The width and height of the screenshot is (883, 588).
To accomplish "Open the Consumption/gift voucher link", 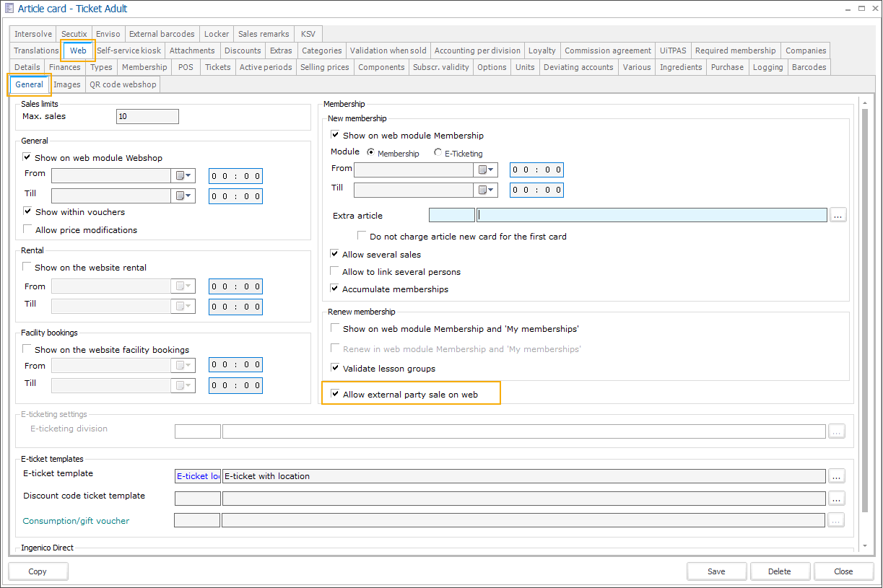I will [x=76, y=521].
